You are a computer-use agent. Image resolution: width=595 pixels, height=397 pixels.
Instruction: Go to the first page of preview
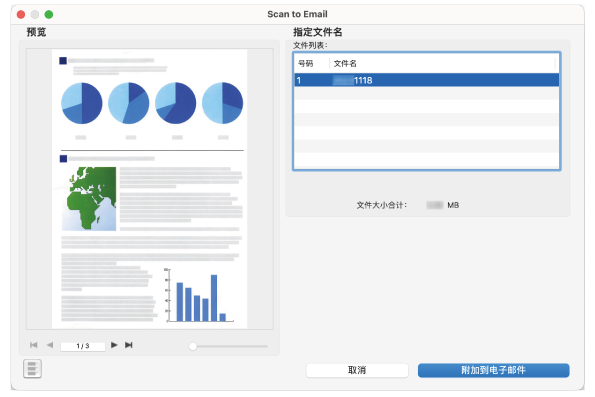(x=33, y=345)
